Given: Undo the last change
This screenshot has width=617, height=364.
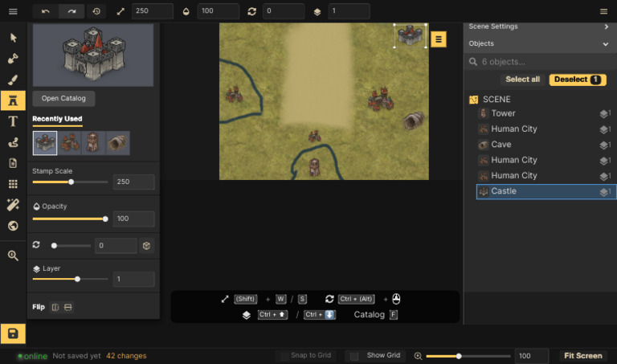Looking at the screenshot, I should click(46, 11).
